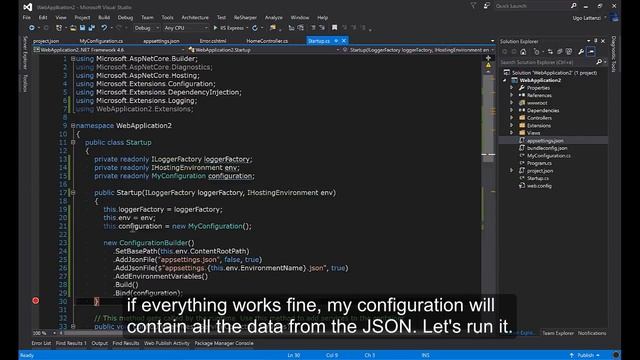Toggle the pin on Startup.cs tab
This screenshot has width=640, height=360.
[336, 41]
